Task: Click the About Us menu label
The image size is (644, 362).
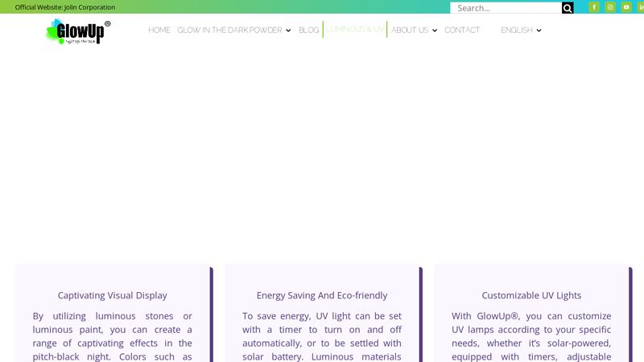Action: pyautogui.click(x=410, y=30)
